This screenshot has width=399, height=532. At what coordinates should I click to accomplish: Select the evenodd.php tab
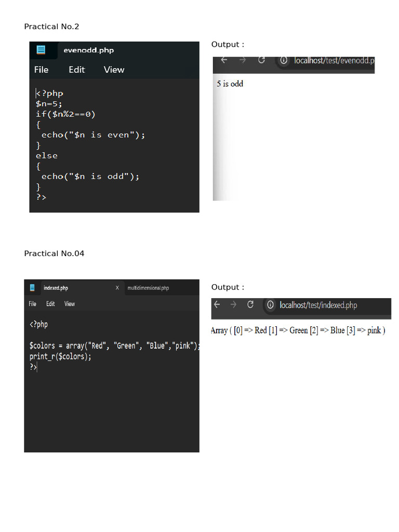coord(88,50)
